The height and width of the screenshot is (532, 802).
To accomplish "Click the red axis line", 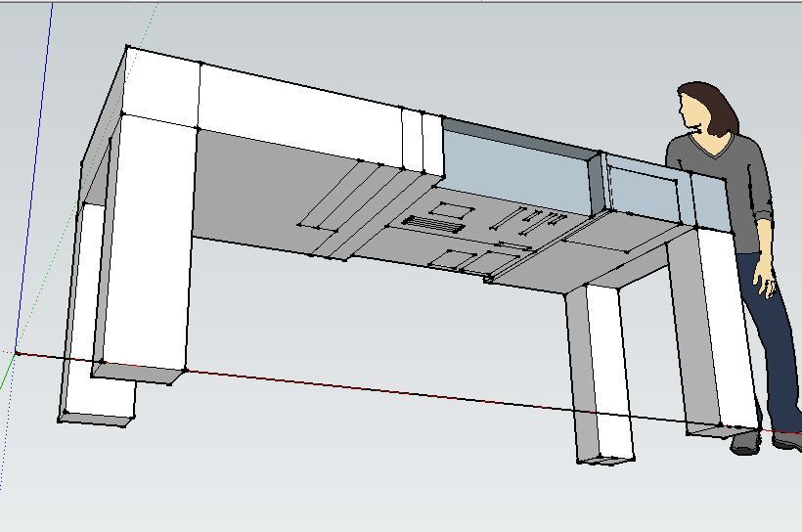I will (x=391, y=392).
